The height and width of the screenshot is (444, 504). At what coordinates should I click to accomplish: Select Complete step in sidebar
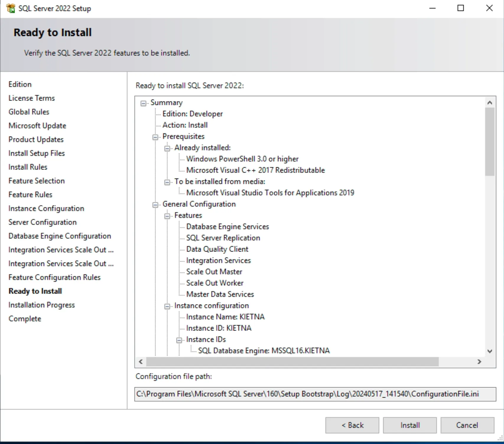(x=25, y=319)
